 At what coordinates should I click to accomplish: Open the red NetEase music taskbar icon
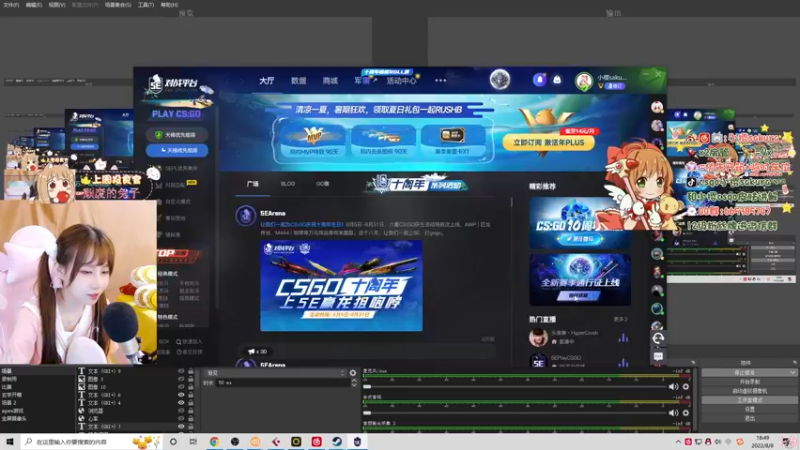(x=316, y=441)
